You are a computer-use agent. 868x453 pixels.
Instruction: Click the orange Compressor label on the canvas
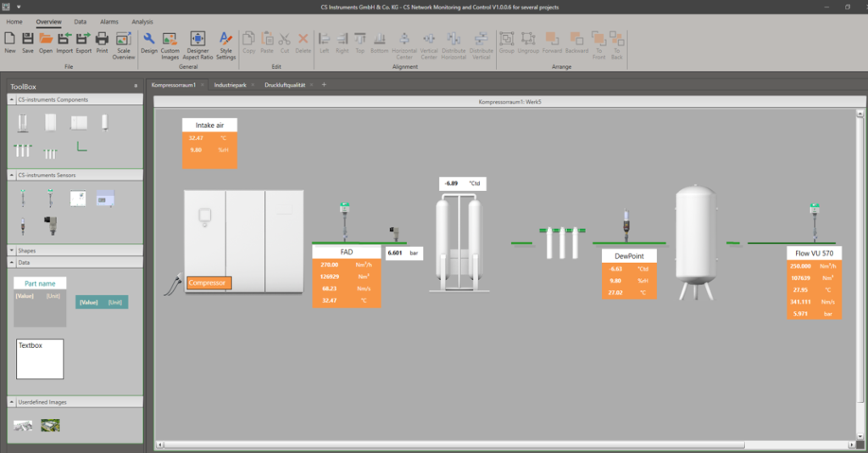pyautogui.click(x=209, y=282)
